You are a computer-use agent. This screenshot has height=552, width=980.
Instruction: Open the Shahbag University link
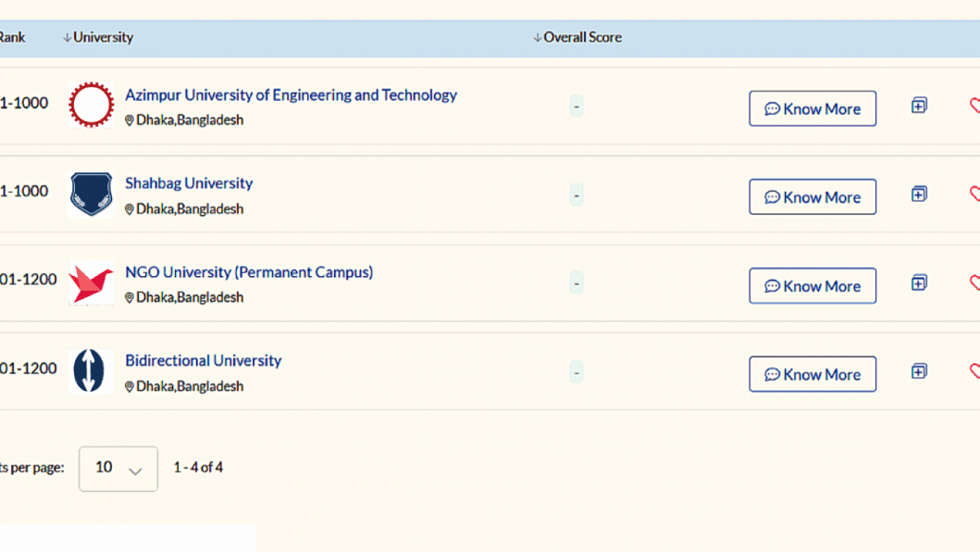189,183
